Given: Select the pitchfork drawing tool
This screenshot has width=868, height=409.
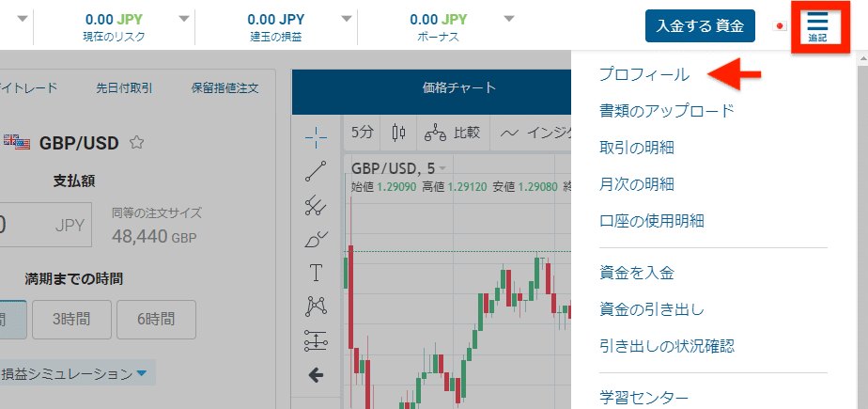Looking at the screenshot, I should 316,205.
